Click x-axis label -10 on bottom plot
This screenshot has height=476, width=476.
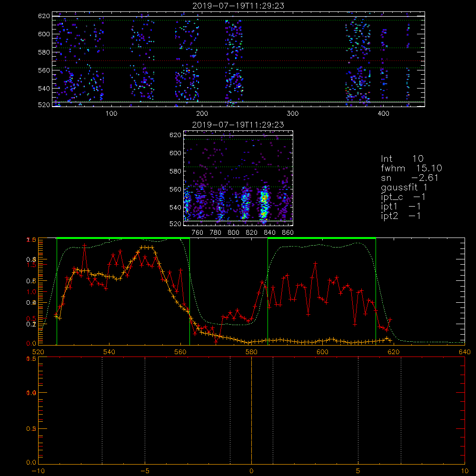click(38, 471)
